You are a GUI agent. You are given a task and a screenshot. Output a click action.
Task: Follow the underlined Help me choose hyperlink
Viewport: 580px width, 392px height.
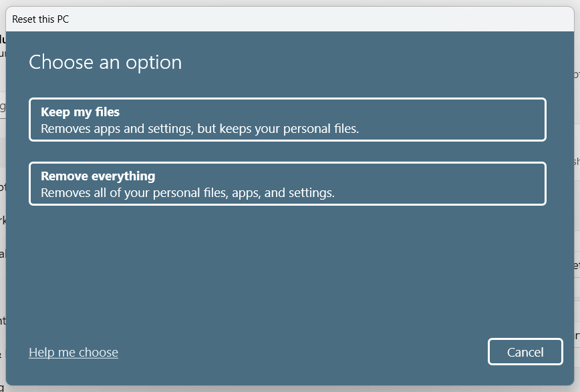click(x=74, y=353)
